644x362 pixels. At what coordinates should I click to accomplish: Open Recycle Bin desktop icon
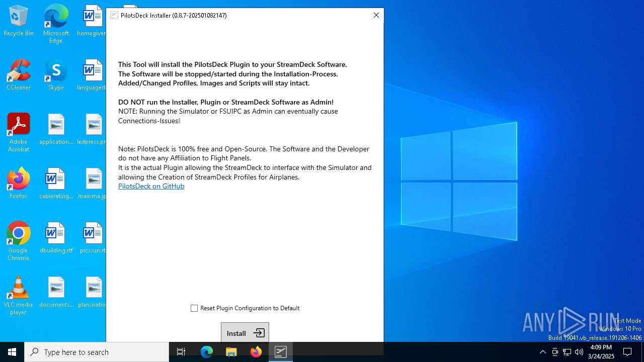coord(19,21)
